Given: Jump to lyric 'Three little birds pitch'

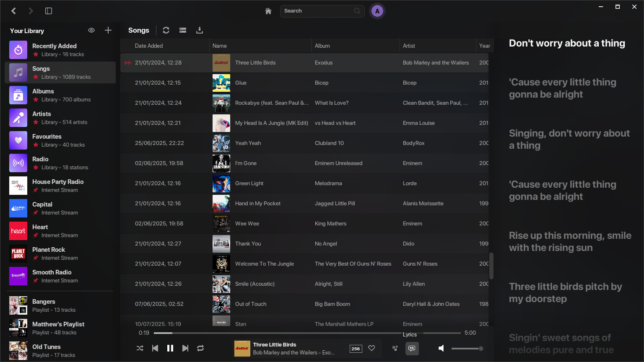Looking at the screenshot, I should coord(565,292).
